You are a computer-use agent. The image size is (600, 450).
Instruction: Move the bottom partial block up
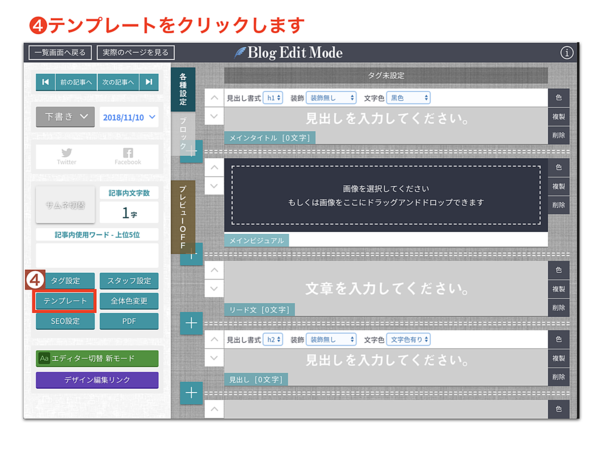point(214,409)
